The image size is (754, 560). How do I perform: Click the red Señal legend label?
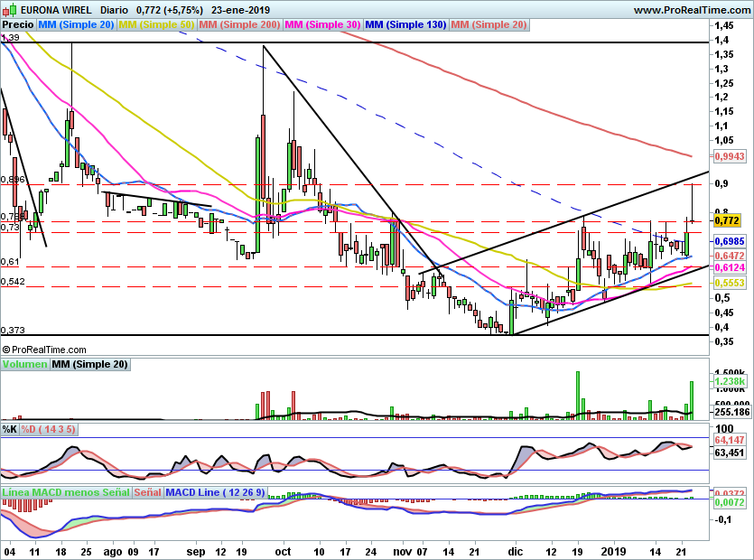click(x=149, y=493)
